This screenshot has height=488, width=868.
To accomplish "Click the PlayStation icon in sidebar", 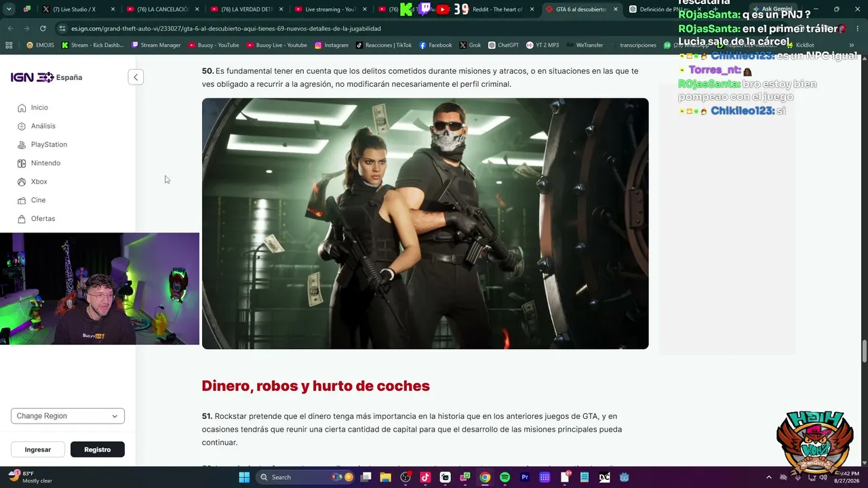I will pos(22,144).
